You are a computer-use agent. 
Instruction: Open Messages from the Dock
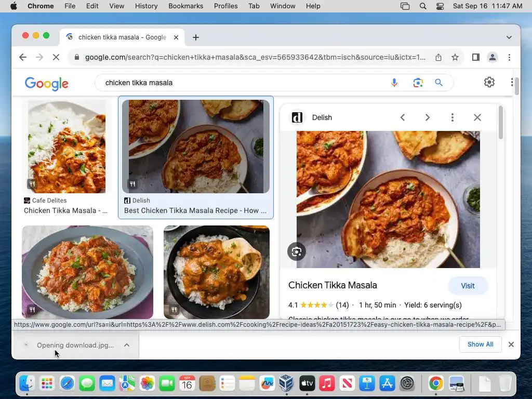click(x=87, y=383)
